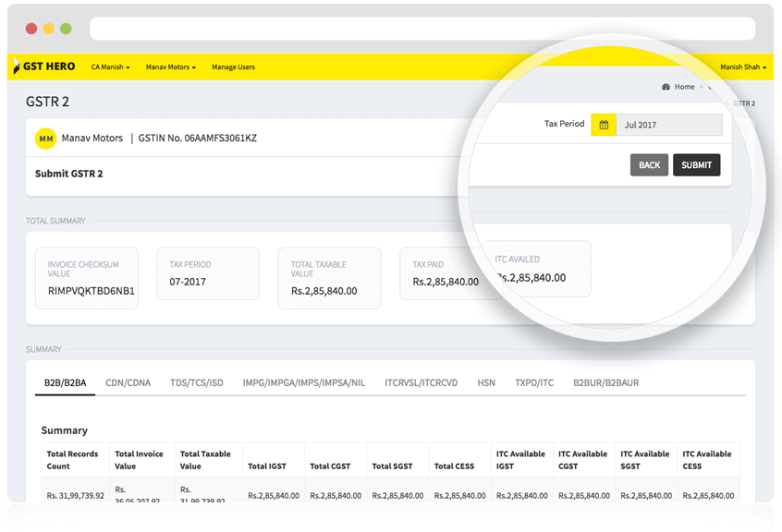Click the Total Taxable Value amount Rs.2,85,840.00

coord(324,291)
